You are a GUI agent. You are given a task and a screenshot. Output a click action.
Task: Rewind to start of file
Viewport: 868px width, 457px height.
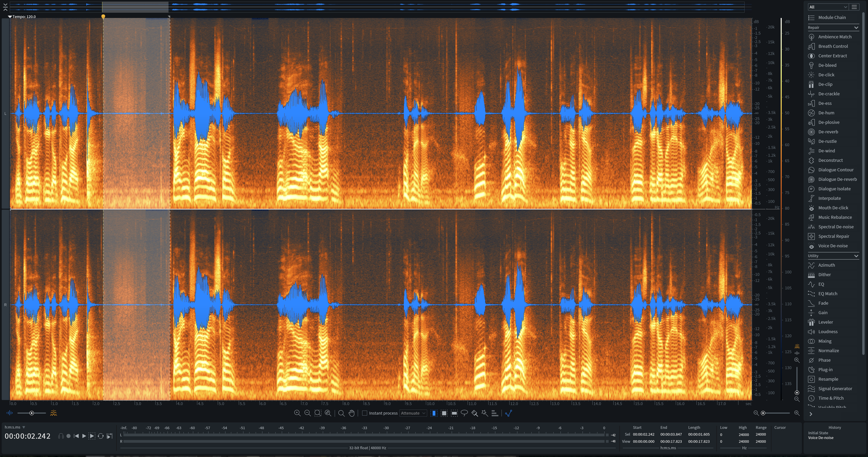(76, 436)
